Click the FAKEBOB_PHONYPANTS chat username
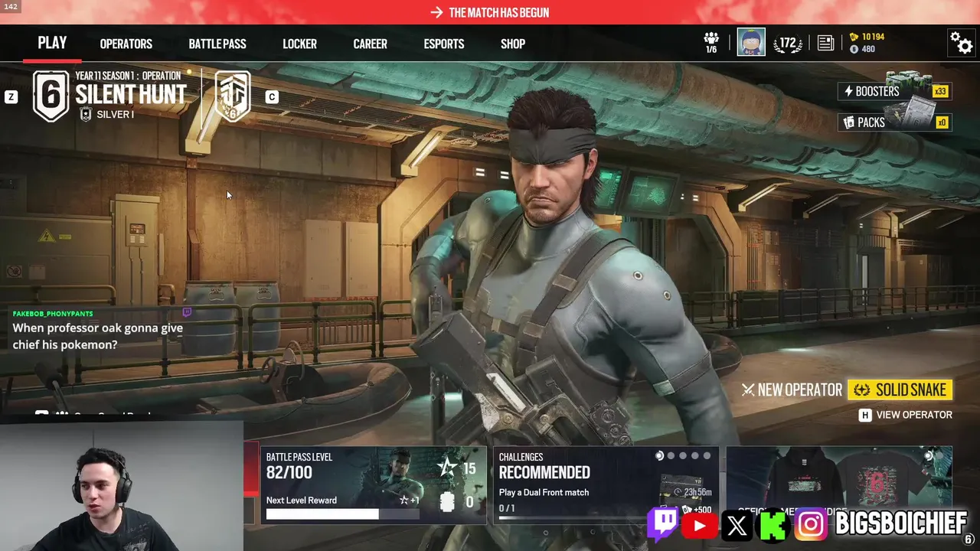980x551 pixels. (53, 314)
